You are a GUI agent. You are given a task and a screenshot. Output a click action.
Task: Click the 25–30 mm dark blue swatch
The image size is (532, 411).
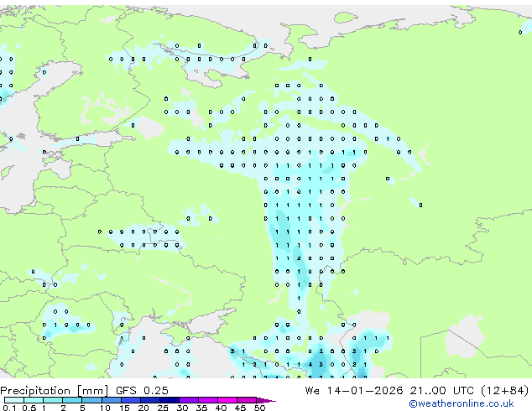coord(170,400)
